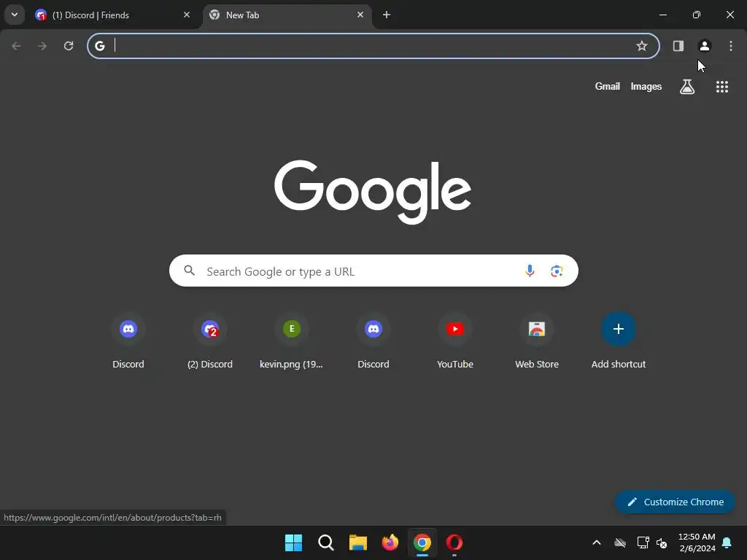Open the display network tray icon
Screen dimensions: 747x560
643,542
